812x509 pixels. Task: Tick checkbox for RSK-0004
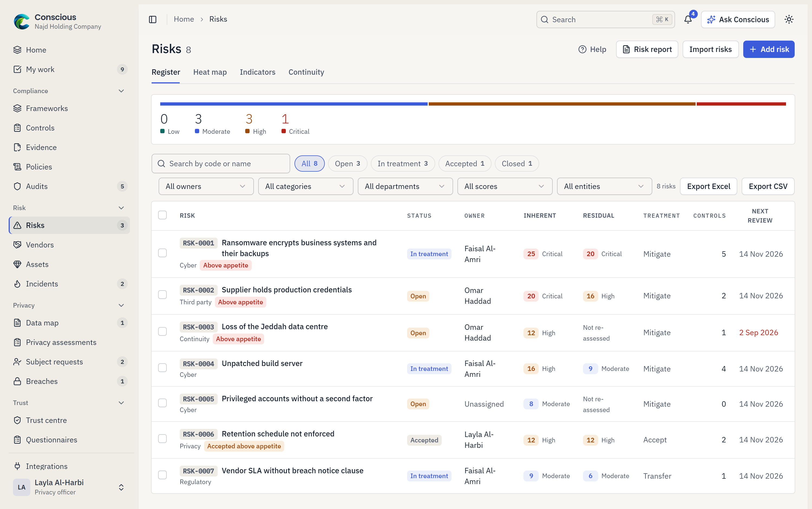(x=162, y=368)
